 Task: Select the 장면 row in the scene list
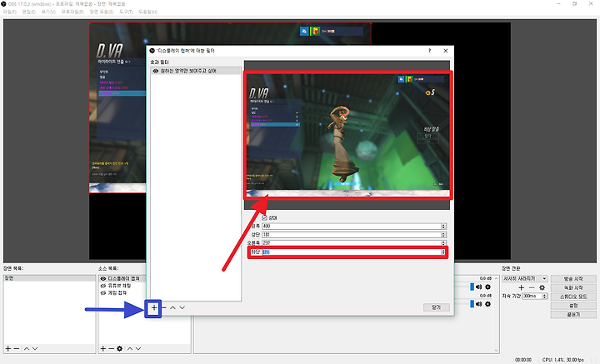49,278
